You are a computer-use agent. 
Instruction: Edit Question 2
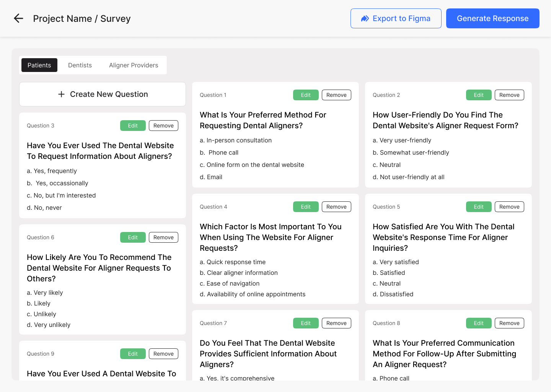(x=479, y=95)
